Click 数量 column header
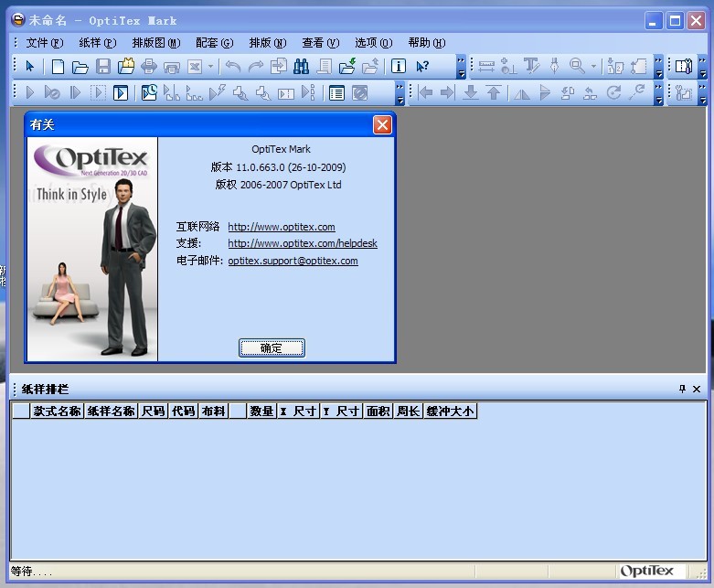 (x=261, y=411)
